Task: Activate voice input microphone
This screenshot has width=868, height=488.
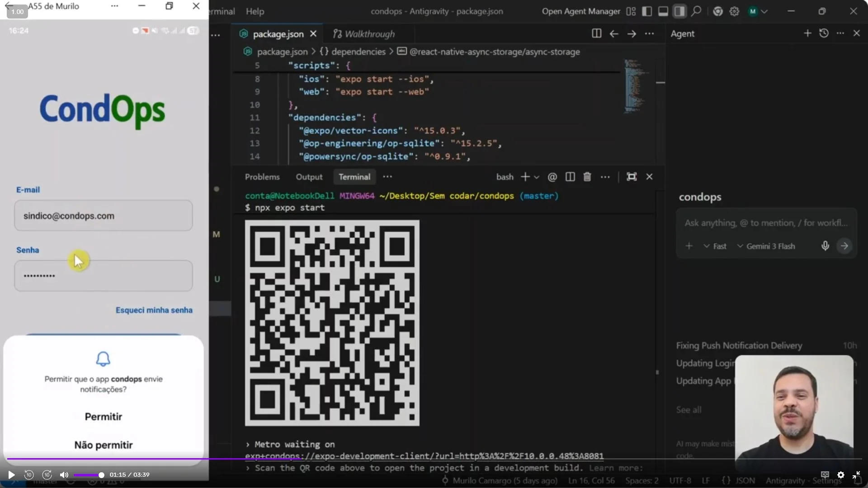Action: [x=825, y=246]
